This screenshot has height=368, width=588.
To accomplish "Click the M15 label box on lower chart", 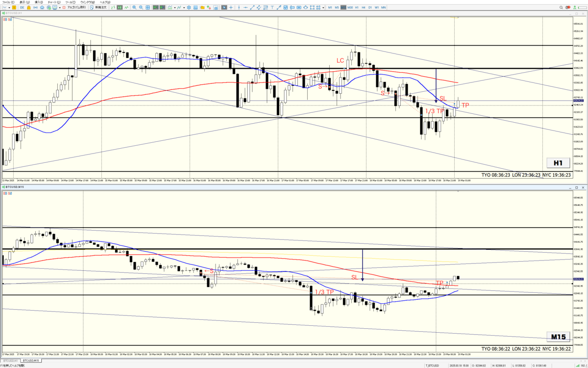I will (558, 337).
